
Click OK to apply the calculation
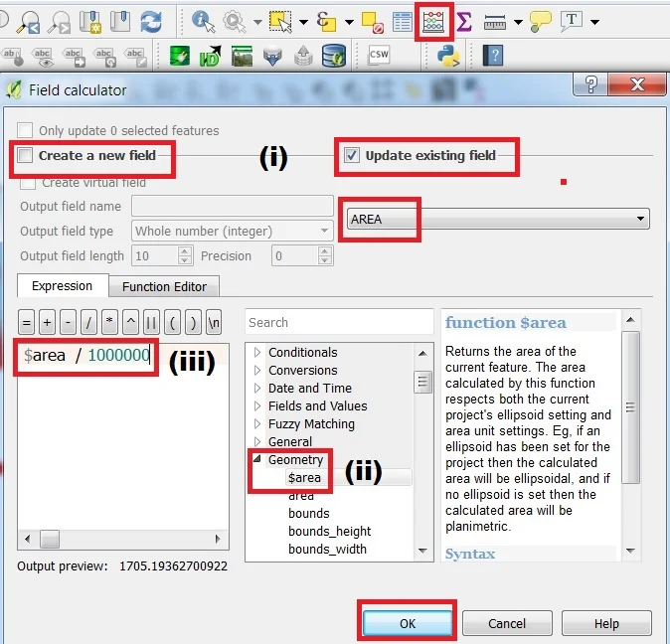point(408,623)
